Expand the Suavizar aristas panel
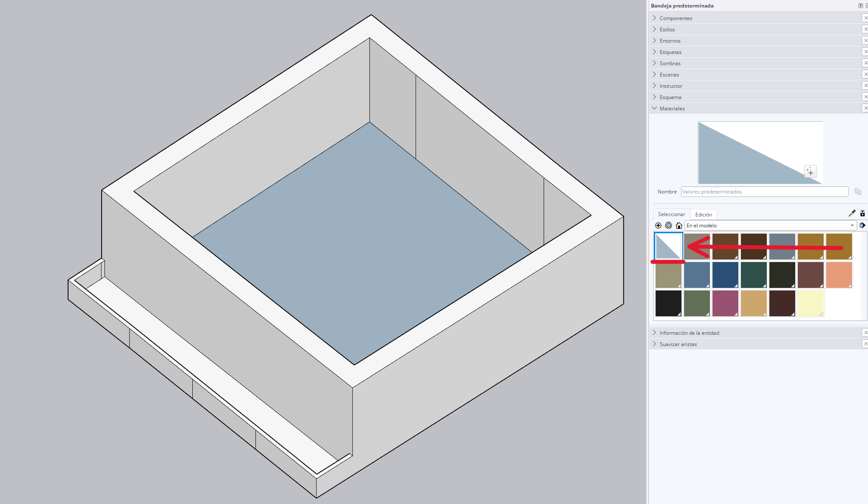This screenshot has width=868, height=504. pyautogui.click(x=655, y=344)
